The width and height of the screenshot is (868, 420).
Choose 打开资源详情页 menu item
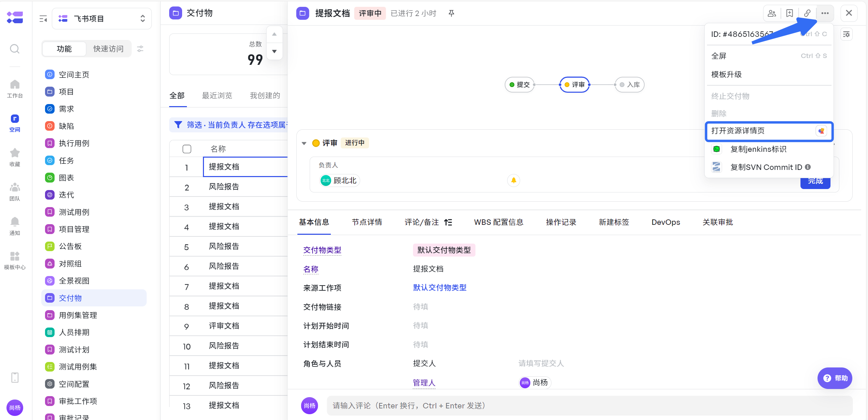pyautogui.click(x=769, y=131)
